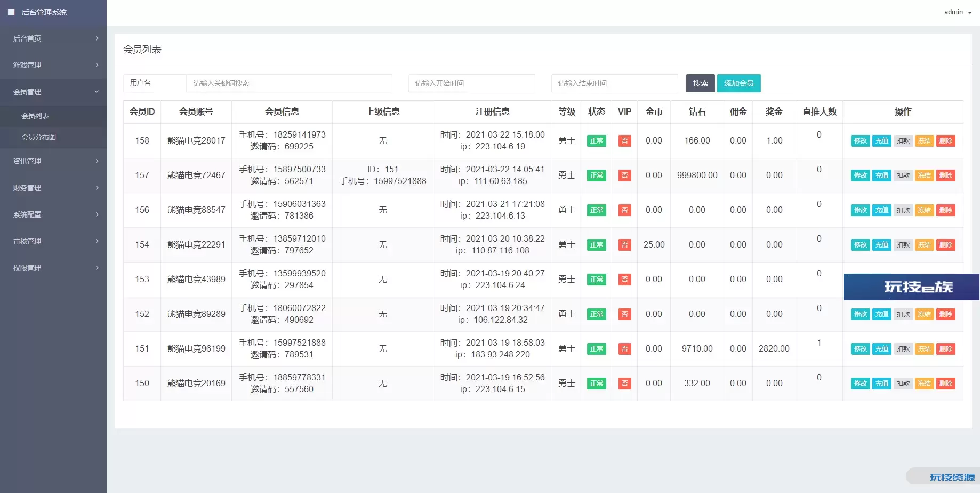Click the start time input field

471,83
